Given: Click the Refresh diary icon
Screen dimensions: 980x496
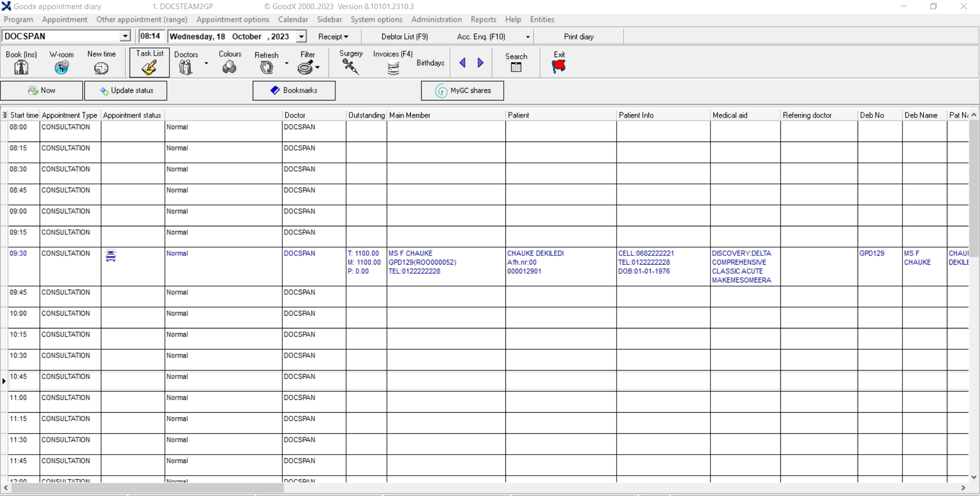Looking at the screenshot, I should point(266,67).
